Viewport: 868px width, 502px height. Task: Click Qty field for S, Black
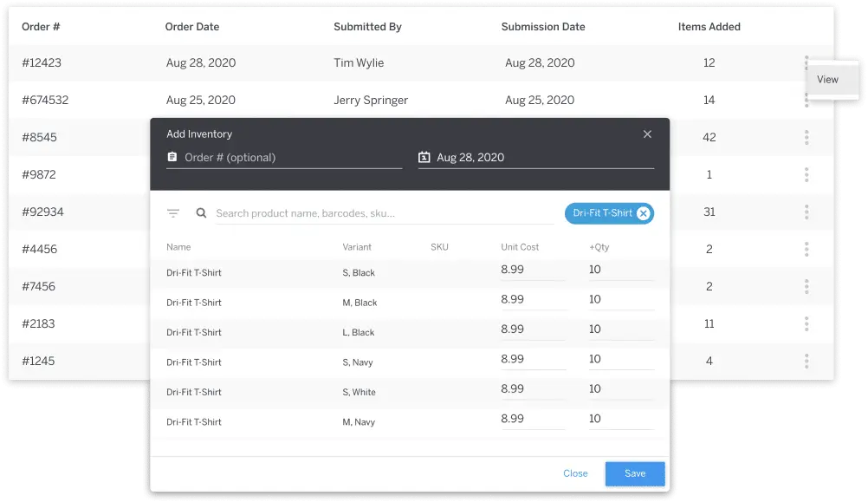pyautogui.click(x=621, y=270)
